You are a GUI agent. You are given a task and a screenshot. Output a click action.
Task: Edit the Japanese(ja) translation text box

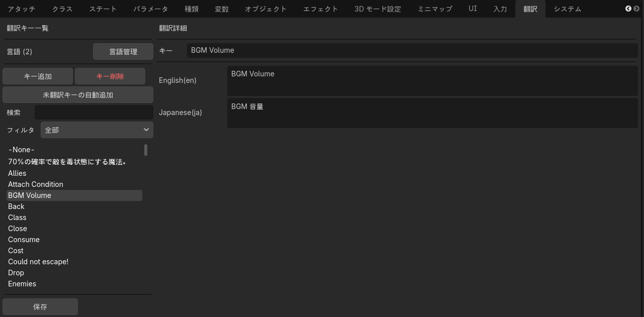coord(432,113)
